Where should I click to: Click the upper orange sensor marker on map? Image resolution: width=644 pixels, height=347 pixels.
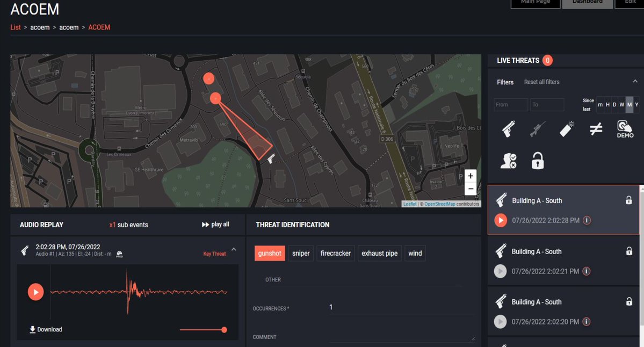pyautogui.click(x=208, y=78)
